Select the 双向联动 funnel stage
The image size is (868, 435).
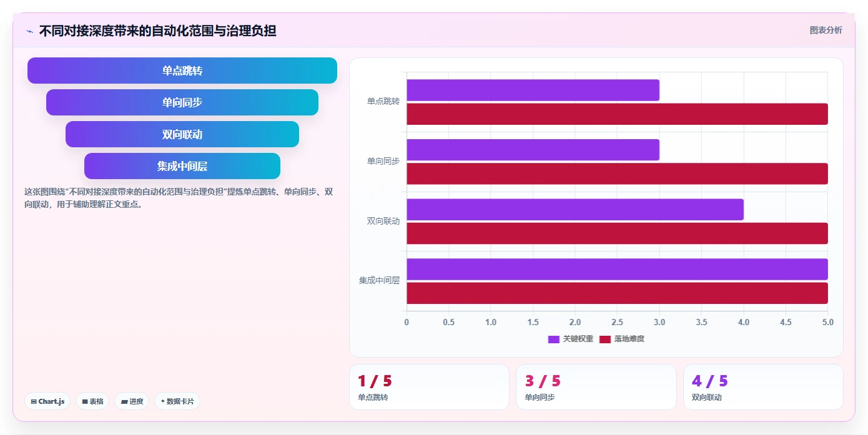182,134
